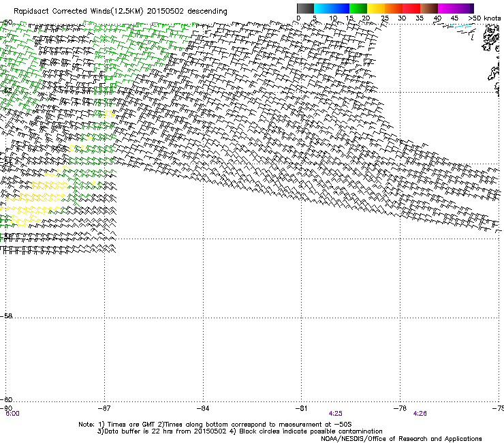504x443 pixels.
Task: Click the purple '6:00' time label
Action: [12, 414]
